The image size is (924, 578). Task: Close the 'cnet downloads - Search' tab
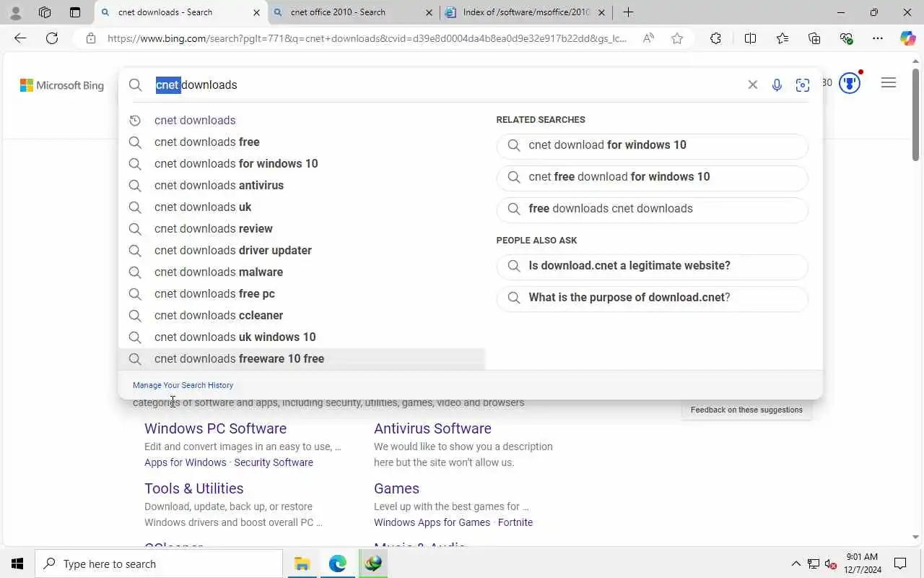tap(256, 12)
